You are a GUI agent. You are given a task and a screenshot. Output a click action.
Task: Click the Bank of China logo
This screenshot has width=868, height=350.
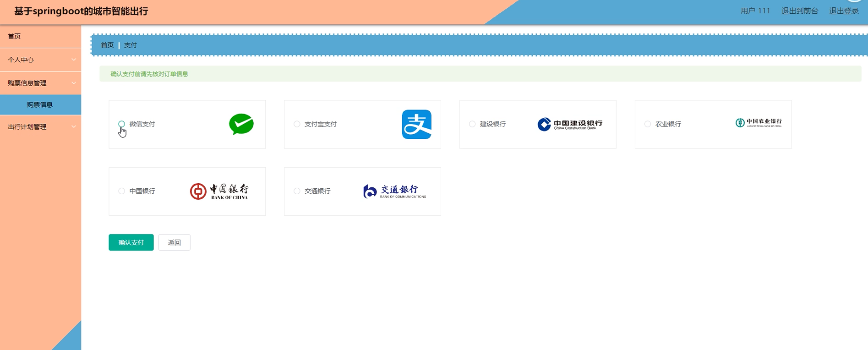(x=219, y=191)
